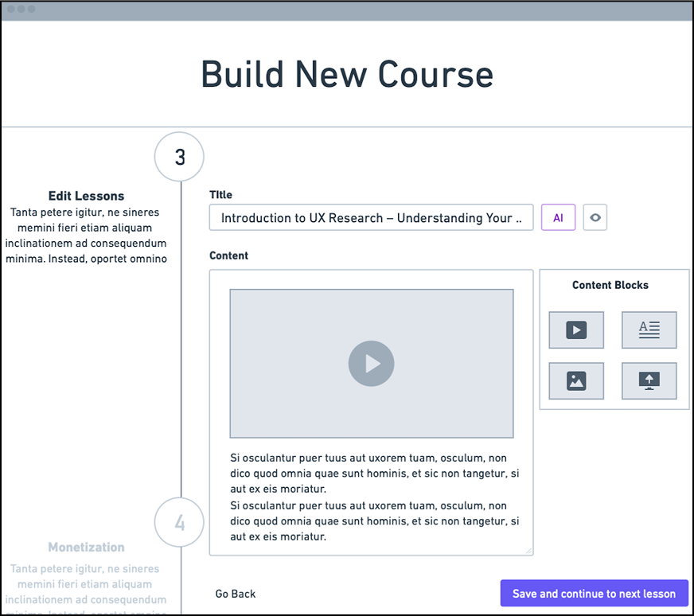Jump to the step 4 circle marker
Viewport: 694px width, 616px height.
179,523
